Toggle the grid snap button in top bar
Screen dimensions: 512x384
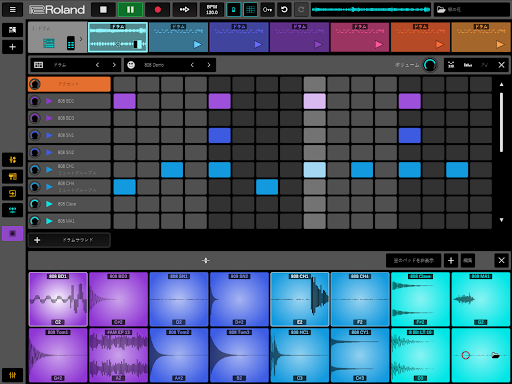point(251,9)
